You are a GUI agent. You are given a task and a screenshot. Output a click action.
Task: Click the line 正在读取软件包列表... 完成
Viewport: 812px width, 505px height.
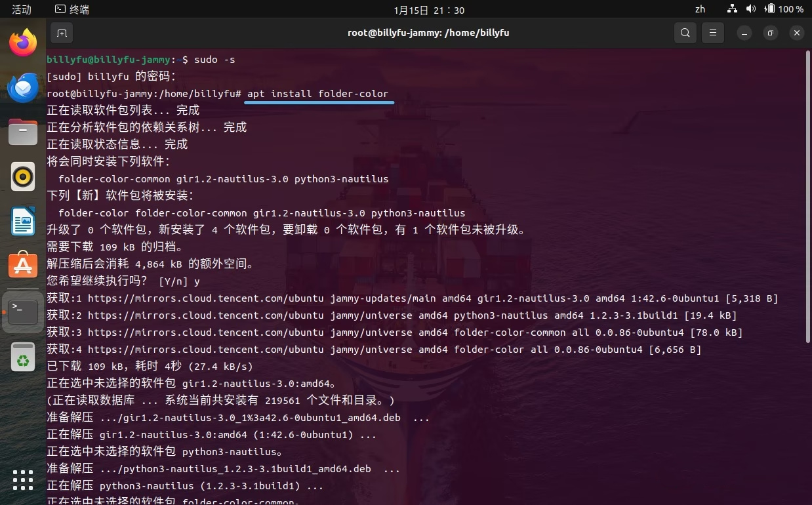[x=123, y=110]
